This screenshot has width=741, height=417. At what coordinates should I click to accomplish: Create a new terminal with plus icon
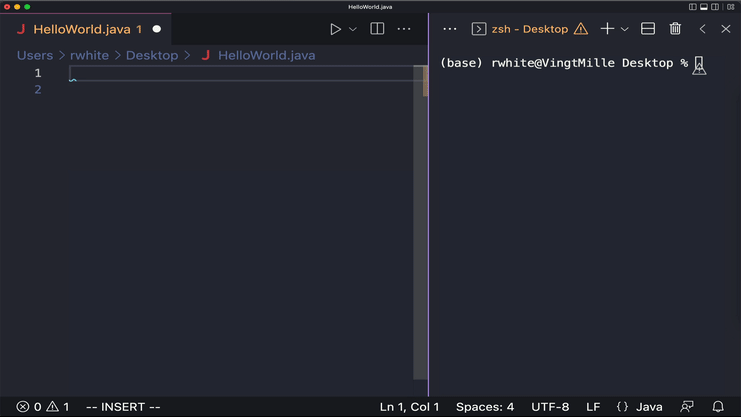[x=607, y=29]
